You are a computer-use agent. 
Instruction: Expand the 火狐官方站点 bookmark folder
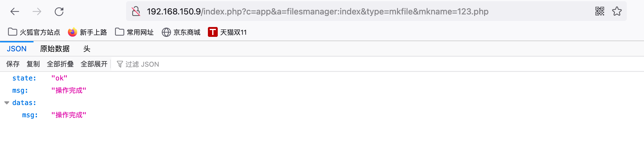[x=34, y=32]
